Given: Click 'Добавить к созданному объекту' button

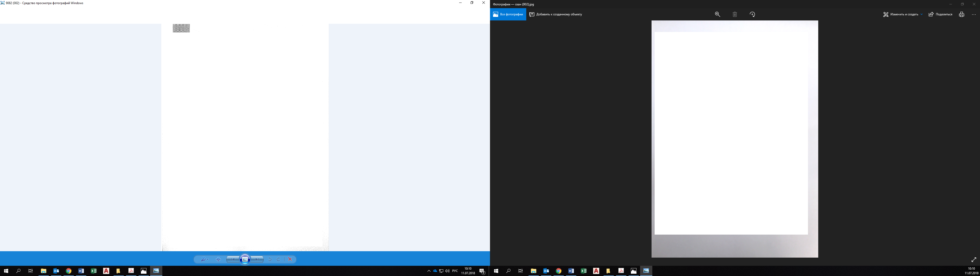Looking at the screenshot, I should (556, 15).
